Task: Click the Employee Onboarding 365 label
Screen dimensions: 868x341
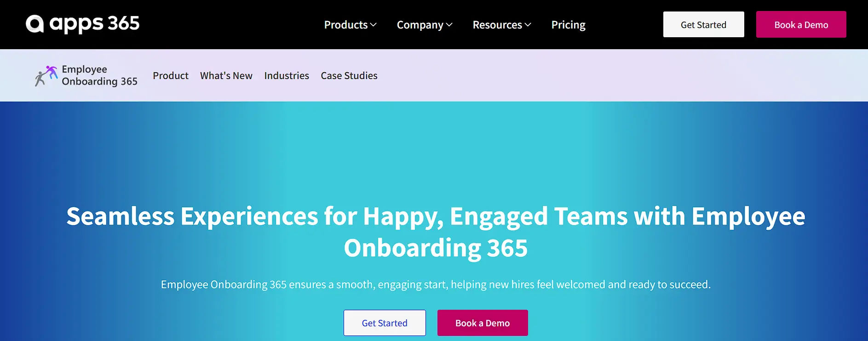Action: tap(100, 75)
